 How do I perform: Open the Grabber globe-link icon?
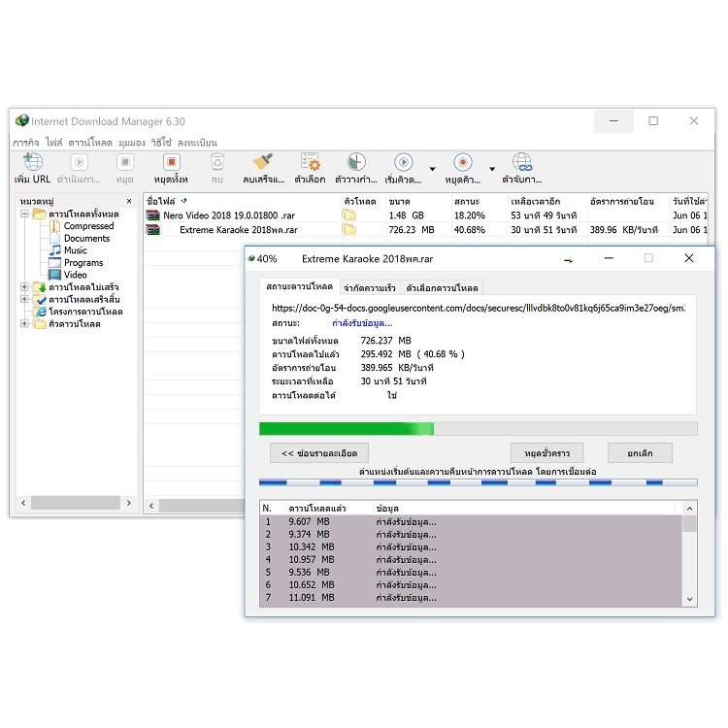tap(522, 162)
